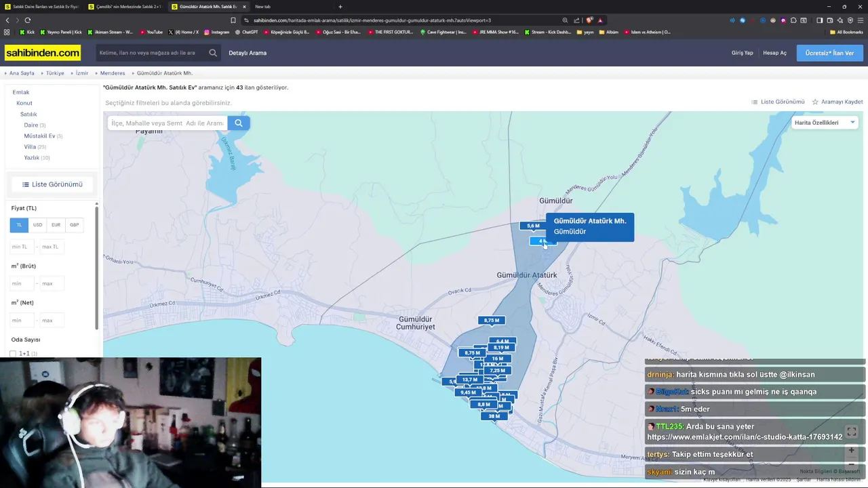868x488 pixels.
Task: Click the Liste Görünümü sidebar button
Action: click(52, 184)
